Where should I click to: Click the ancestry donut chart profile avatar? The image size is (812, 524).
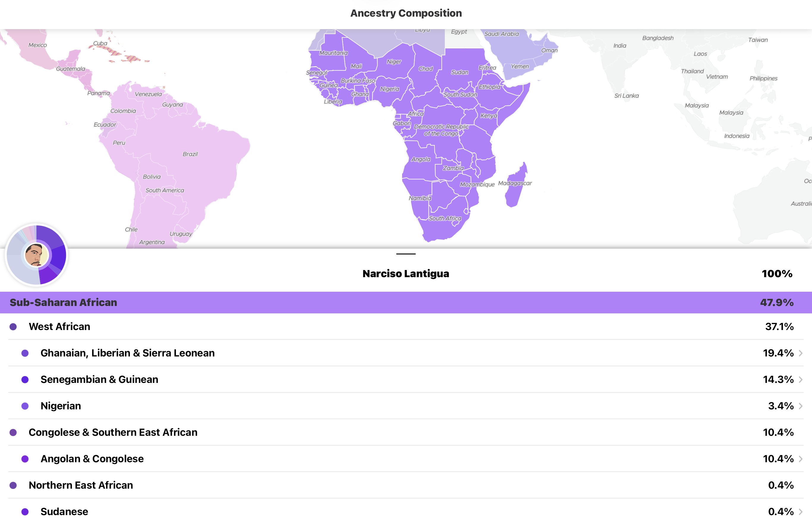[37, 255]
